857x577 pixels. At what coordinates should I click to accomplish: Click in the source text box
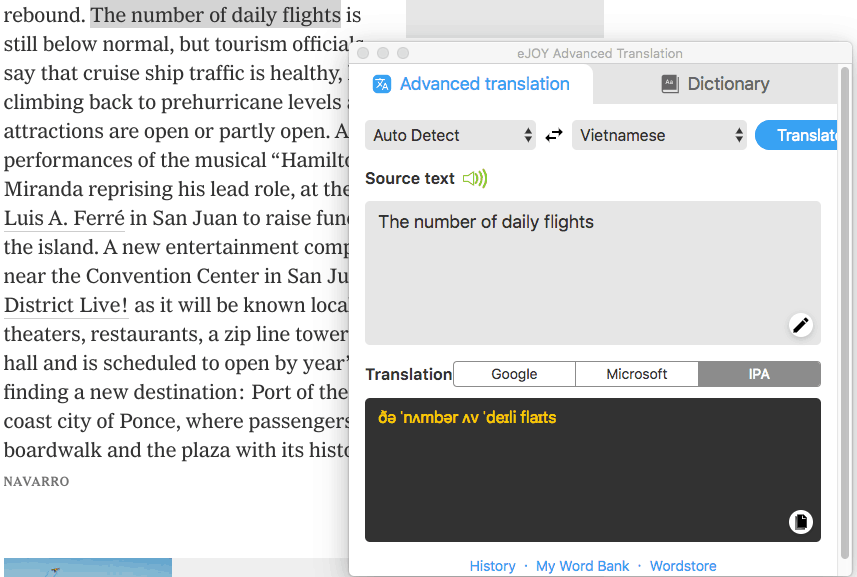[593, 273]
